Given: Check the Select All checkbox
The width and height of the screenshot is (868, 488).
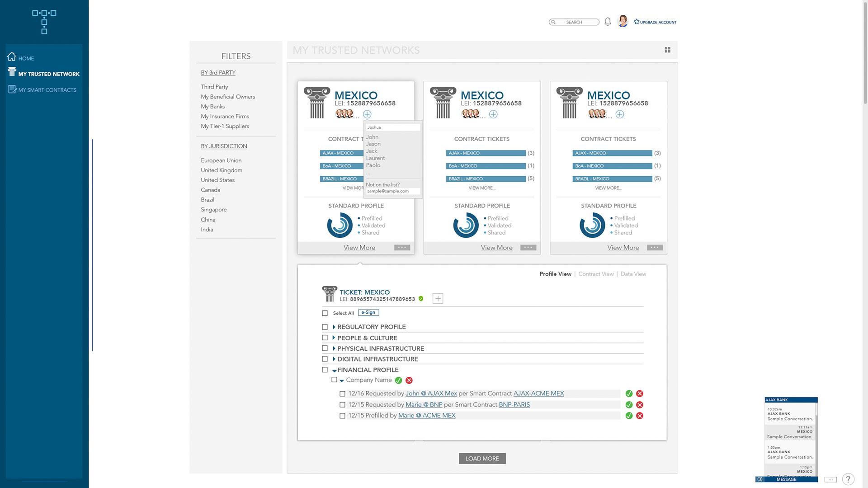Looking at the screenshot, I should point(325,313).
